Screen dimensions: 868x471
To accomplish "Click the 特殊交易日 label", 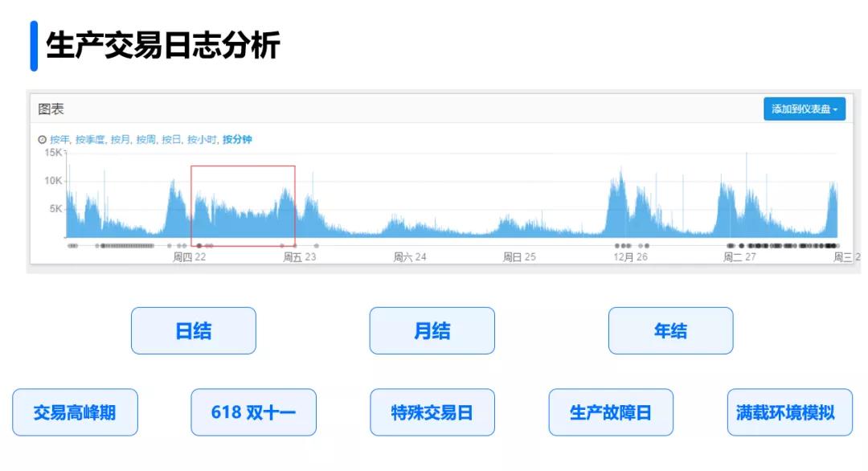I will click(x=432, y=412).
